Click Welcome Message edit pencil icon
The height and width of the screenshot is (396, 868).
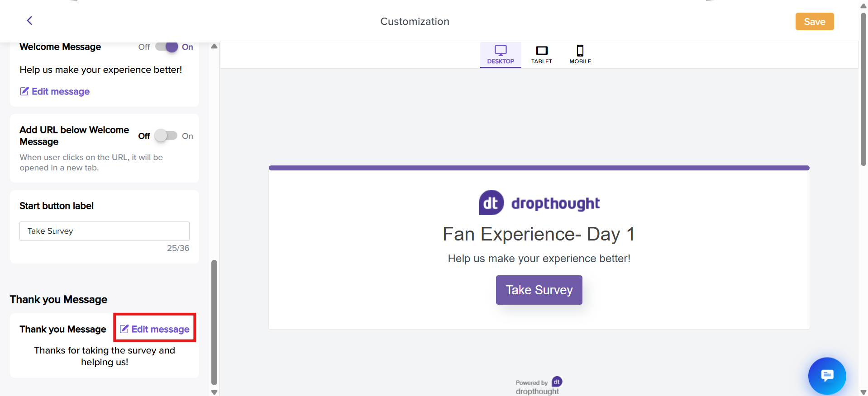tap(24, 91)
